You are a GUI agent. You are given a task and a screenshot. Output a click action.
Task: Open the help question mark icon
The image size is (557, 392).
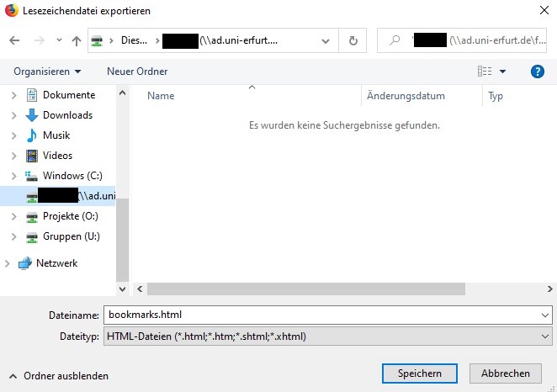point(538,72)
